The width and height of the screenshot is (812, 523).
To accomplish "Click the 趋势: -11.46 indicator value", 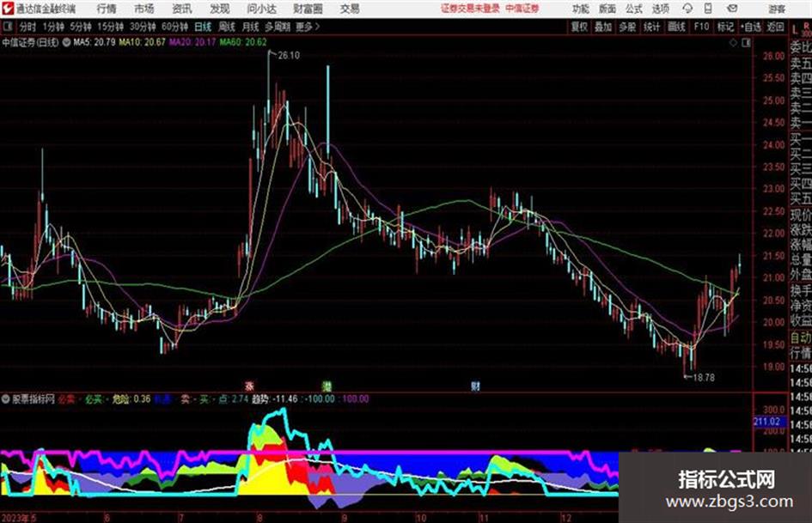I will 274,399.
